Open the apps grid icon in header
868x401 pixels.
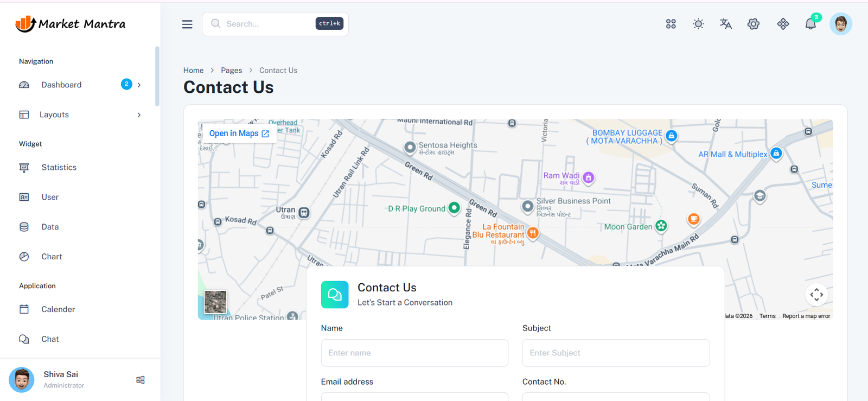(x=671, y=24)
